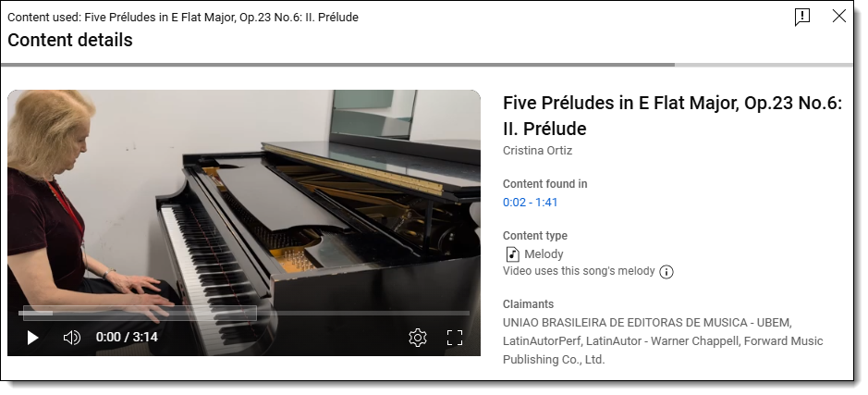Image resolution: width=868 pixels, height=395 pixels.
Task: Click the claimants list text
Action: pos(663,340)
